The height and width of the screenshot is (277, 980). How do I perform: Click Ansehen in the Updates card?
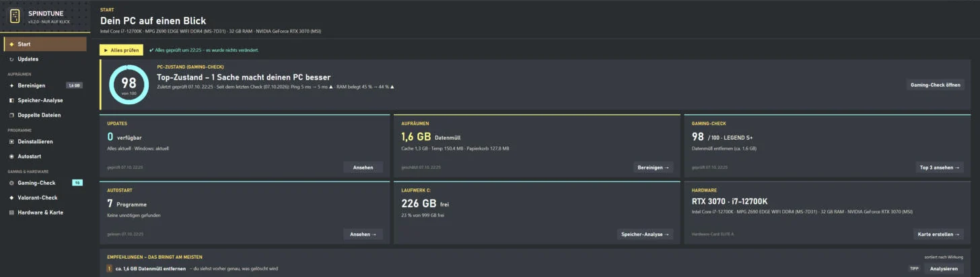[x=363, y=167]
